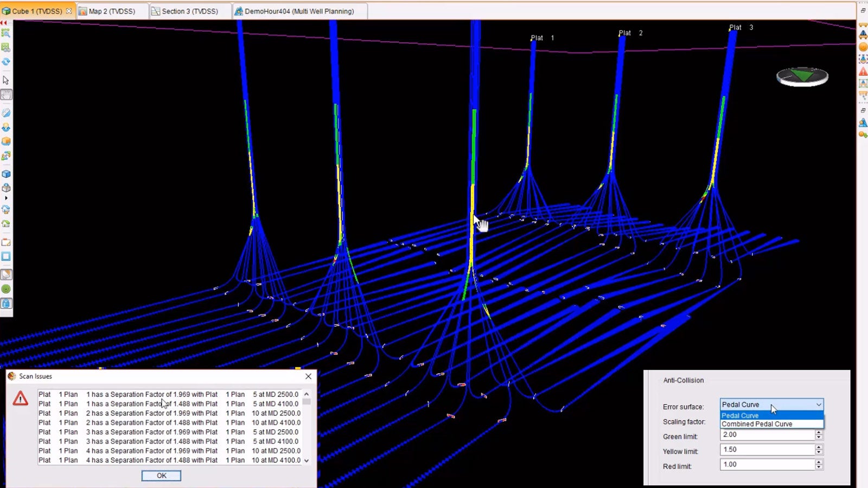Increase the Yellow limit with up stepper
The height and width of the screenshot is (488, 868).
tap(819, 447)
